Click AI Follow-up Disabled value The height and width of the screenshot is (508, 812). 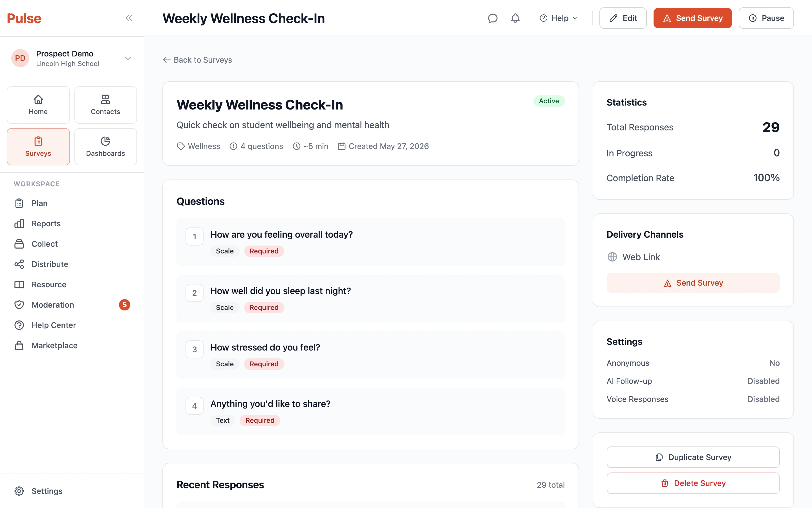tap(763, 381)
